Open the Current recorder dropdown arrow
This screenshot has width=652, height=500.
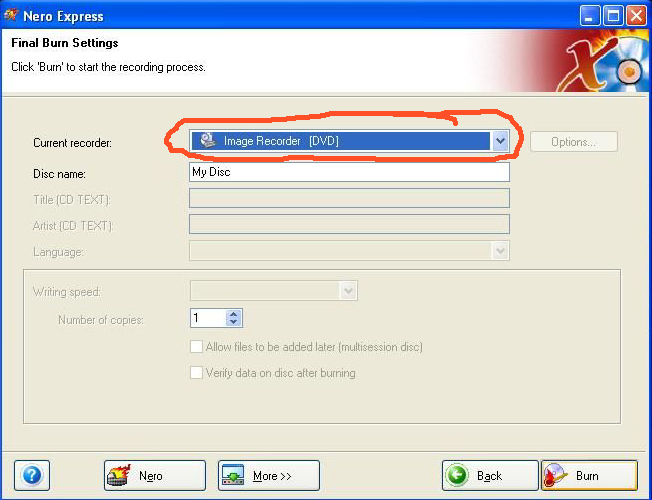[x=500, y=141]
